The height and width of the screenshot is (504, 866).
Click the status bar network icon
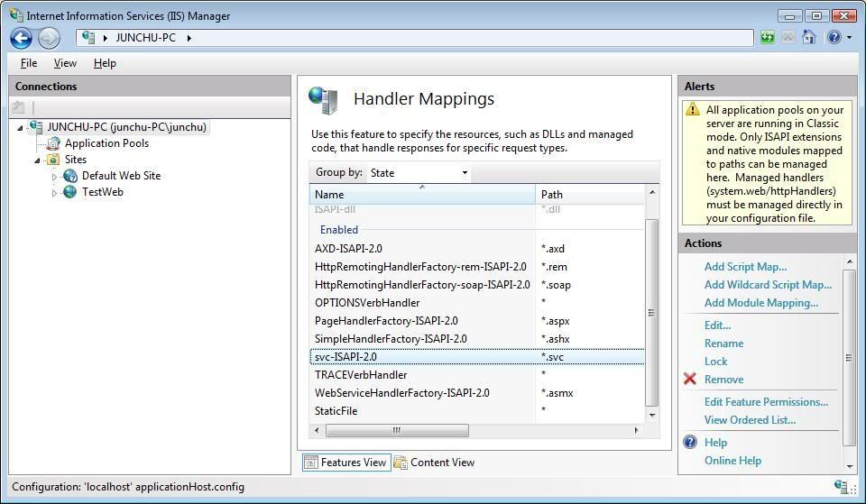pos(841,486)
